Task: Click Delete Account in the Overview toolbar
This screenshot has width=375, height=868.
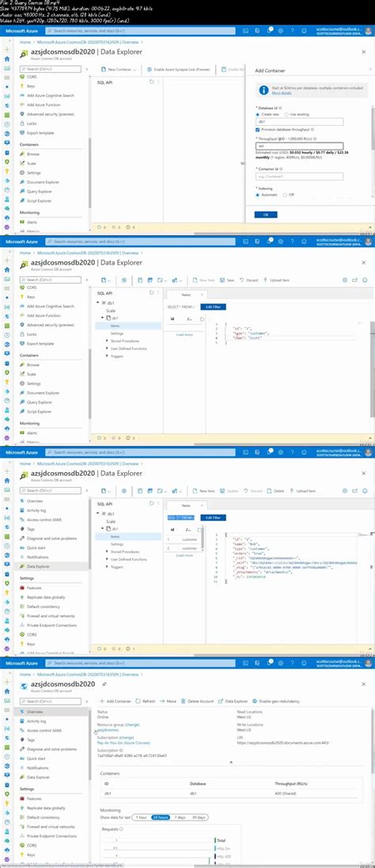Action: click(x=197, y=701)
